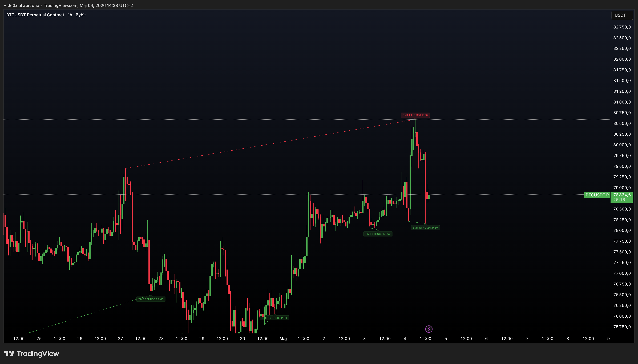The width and height of the screenshot is (638, 364).
Task: Click the TradingView logo
Action: 31,354
